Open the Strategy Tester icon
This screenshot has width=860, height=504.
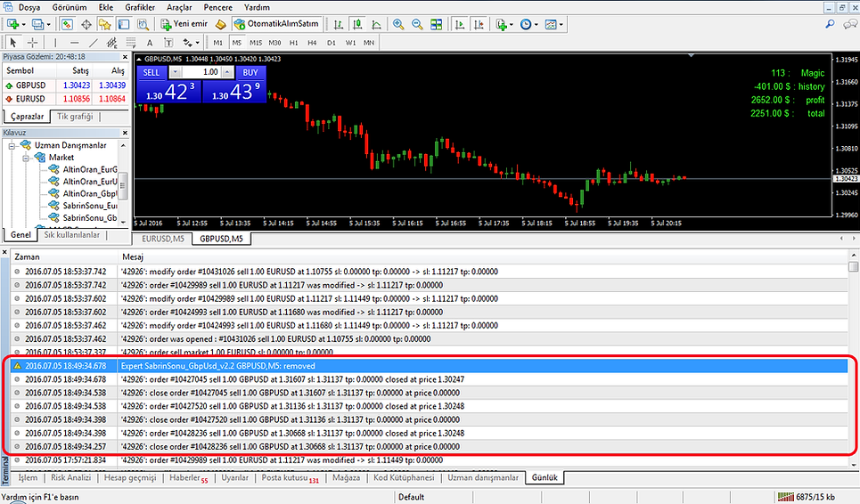143,24
